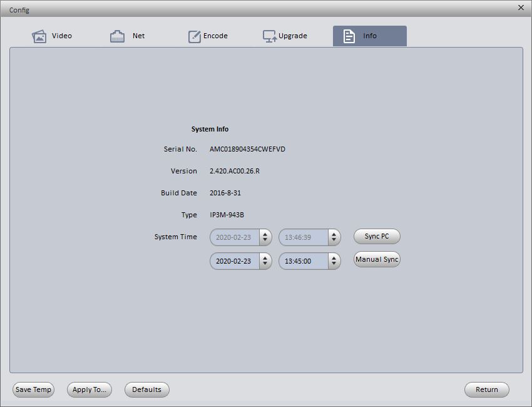Click the grayed system date field

[235, 237]
